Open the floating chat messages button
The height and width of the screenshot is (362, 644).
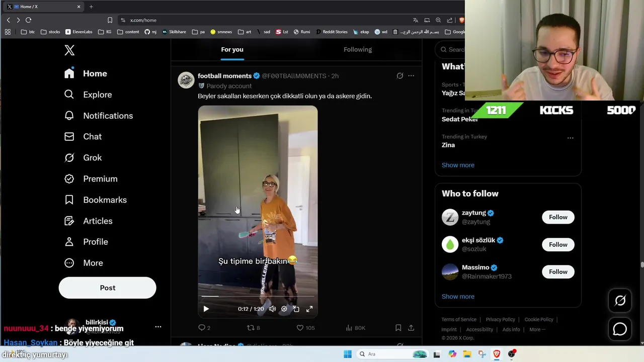620,329
